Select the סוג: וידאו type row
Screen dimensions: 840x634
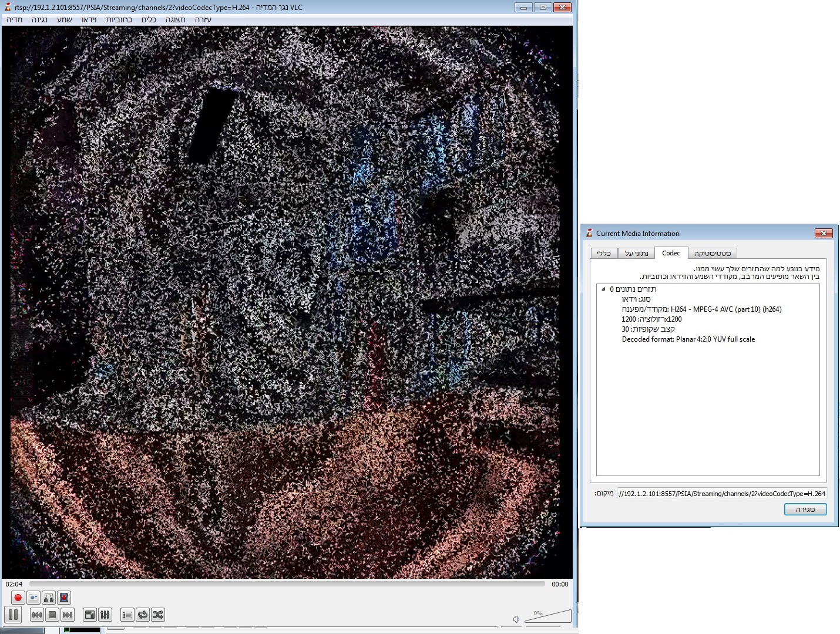[636, 299]
